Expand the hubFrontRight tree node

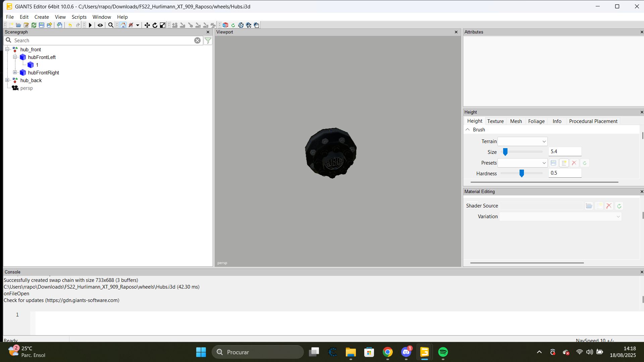[15, 72]
